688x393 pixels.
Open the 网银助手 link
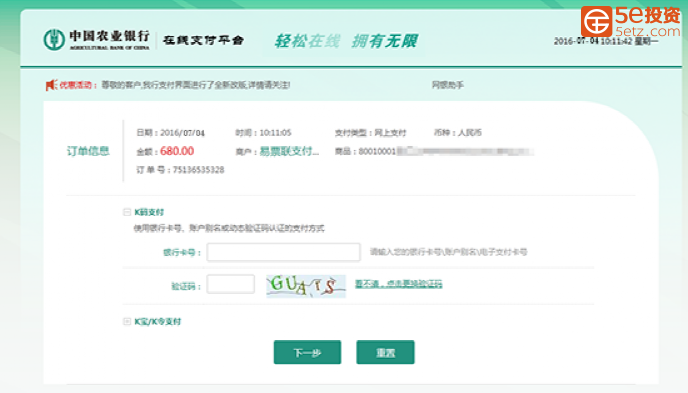pyautogui.click(x=448, y=85)
